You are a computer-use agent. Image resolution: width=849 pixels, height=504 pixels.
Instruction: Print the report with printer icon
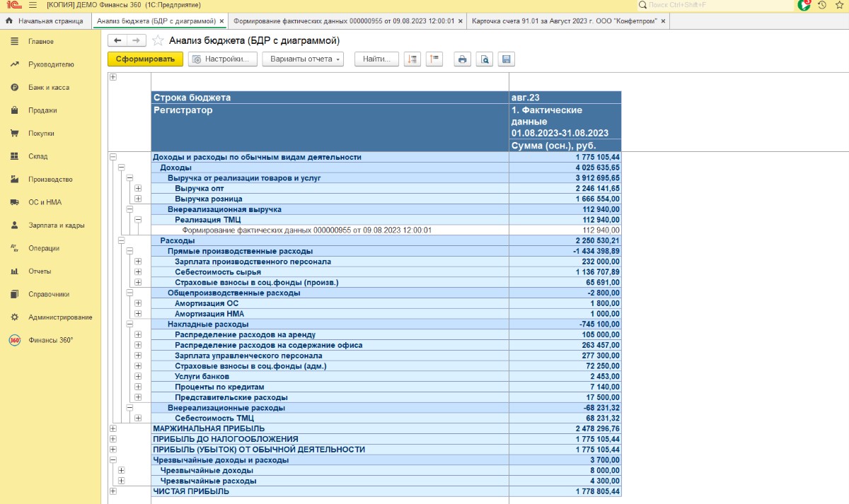pyautogui.click(x=462, y=59)
